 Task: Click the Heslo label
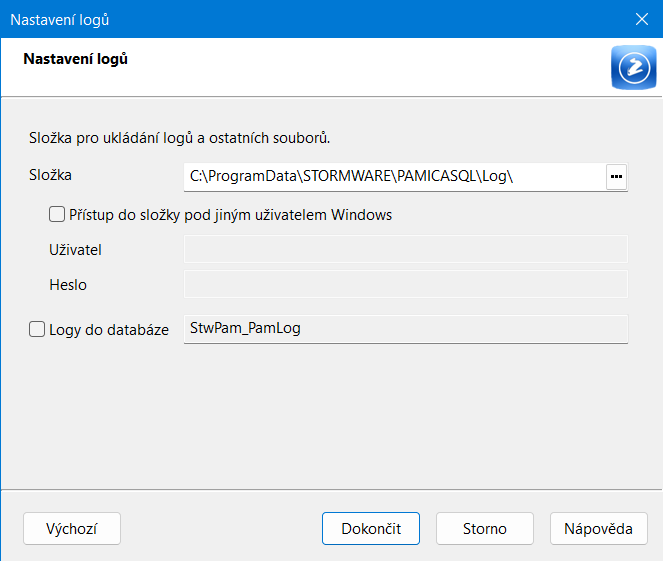68,285
